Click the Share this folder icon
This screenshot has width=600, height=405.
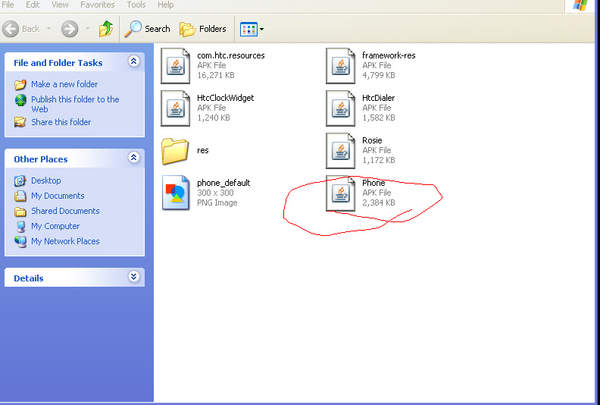[x=20, y=122]
